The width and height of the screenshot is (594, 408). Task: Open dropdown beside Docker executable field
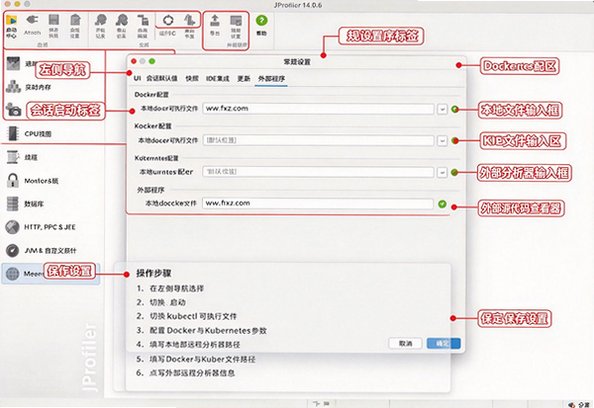coord(442,109)
